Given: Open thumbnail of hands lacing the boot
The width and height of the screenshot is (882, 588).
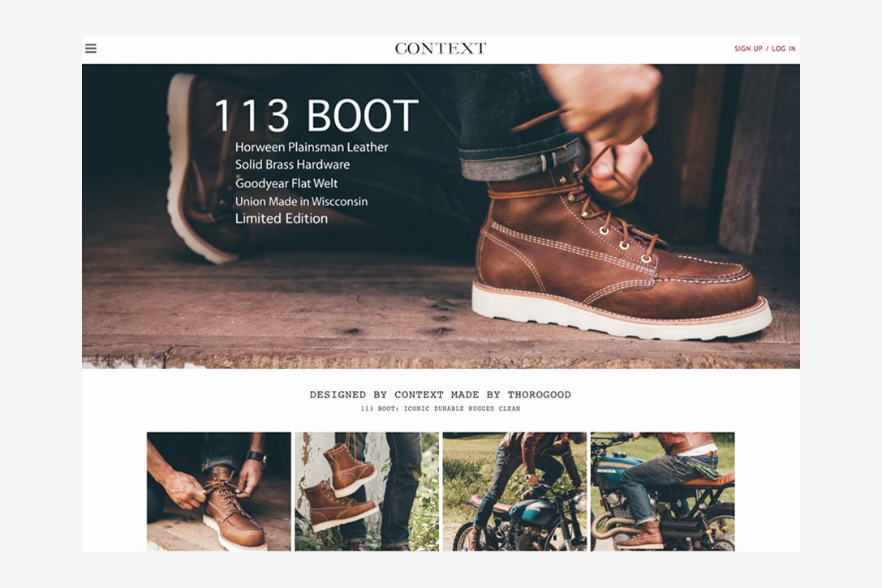Looking at the screenshot, I should (219, 491).
